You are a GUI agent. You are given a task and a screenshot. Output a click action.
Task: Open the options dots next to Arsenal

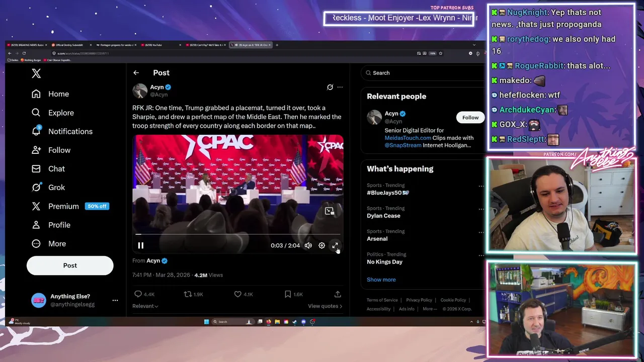coord(481,232)
